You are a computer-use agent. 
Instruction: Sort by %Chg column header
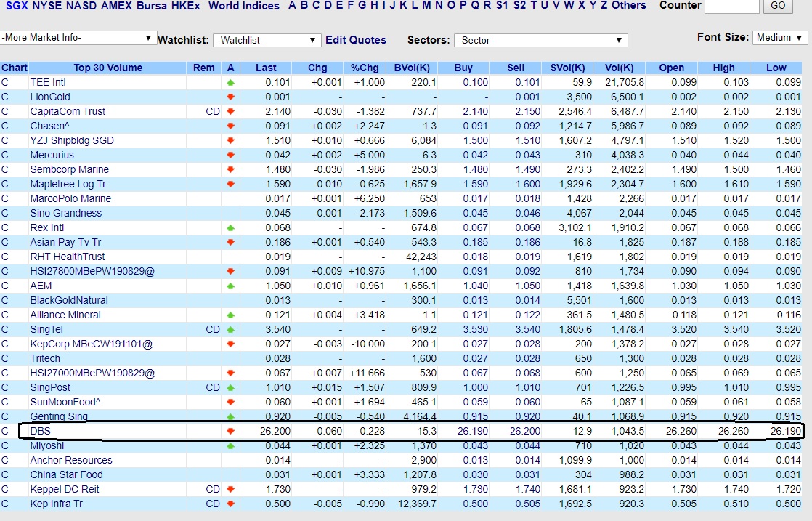(x=365, y=68)
